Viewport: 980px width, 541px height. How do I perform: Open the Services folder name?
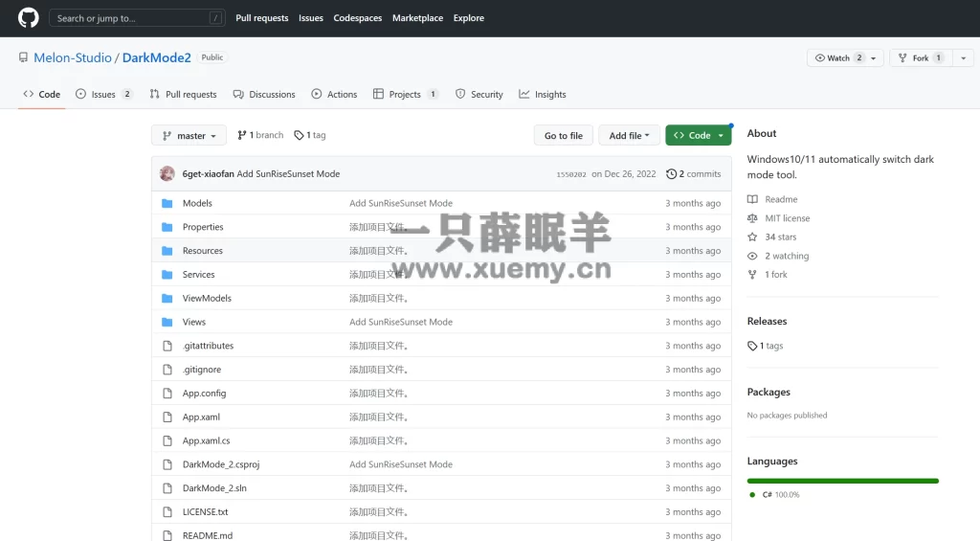point(198,275)
